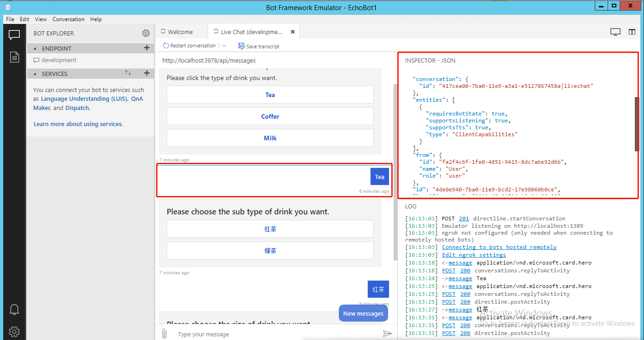Click the attach file paperclip icon
The height and width of the screenshot is (340, 644).
click(x=164, y=334)
